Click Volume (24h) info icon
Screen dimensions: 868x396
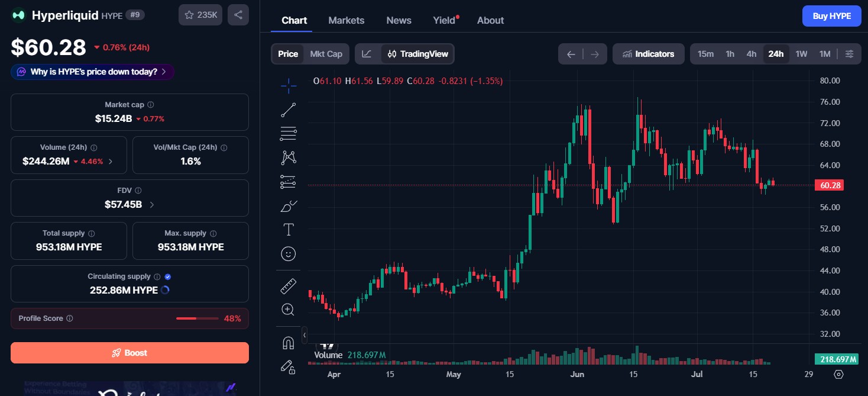click(x=94, y=147)
